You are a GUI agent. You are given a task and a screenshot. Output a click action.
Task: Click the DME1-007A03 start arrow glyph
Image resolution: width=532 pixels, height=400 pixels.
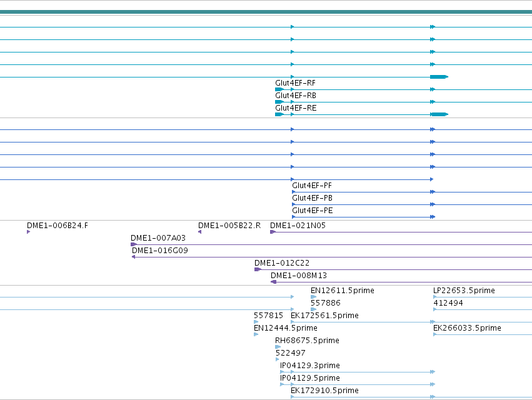(x=134, y=244)
